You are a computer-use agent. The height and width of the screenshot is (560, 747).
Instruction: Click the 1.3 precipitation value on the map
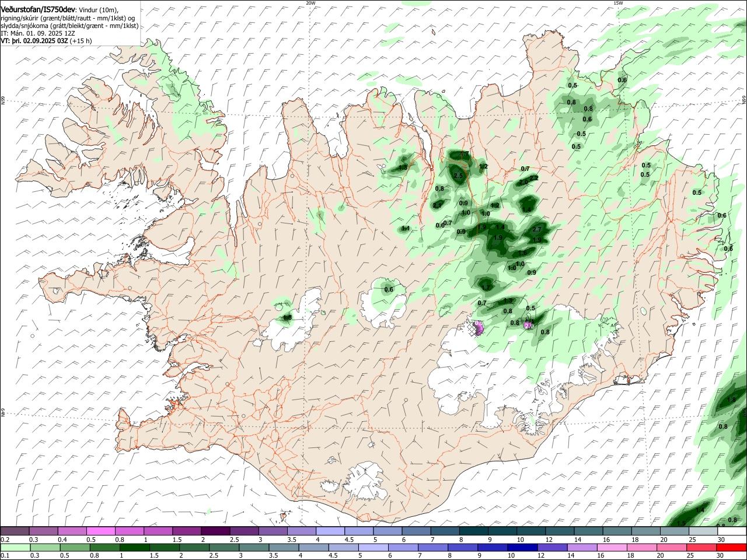(x=403, y=167)
